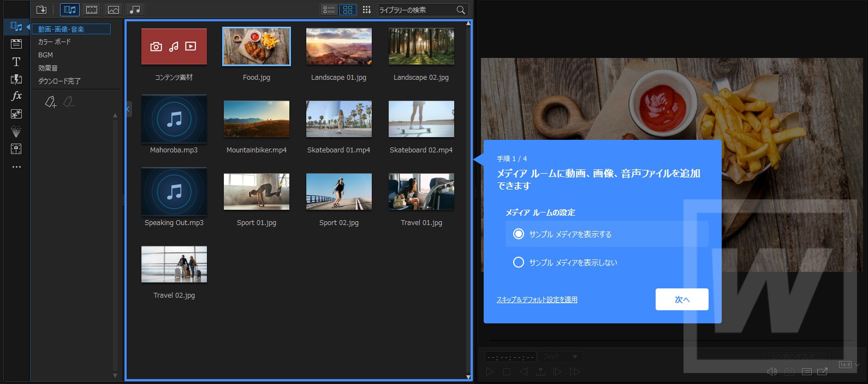The width and height of the screenshot is (868, 384).
Task: Select Mahoroba.mp3 audio thumbnail
Action: [174, 119]
